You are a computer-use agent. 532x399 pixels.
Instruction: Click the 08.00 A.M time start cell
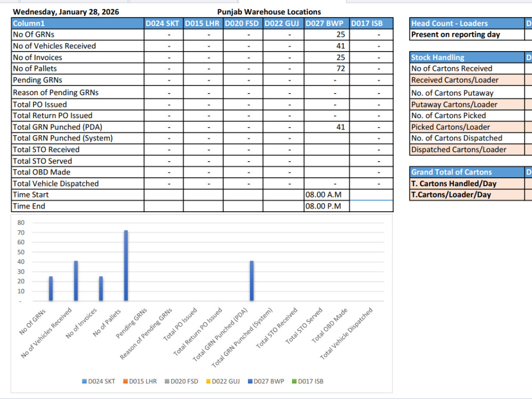327,195
